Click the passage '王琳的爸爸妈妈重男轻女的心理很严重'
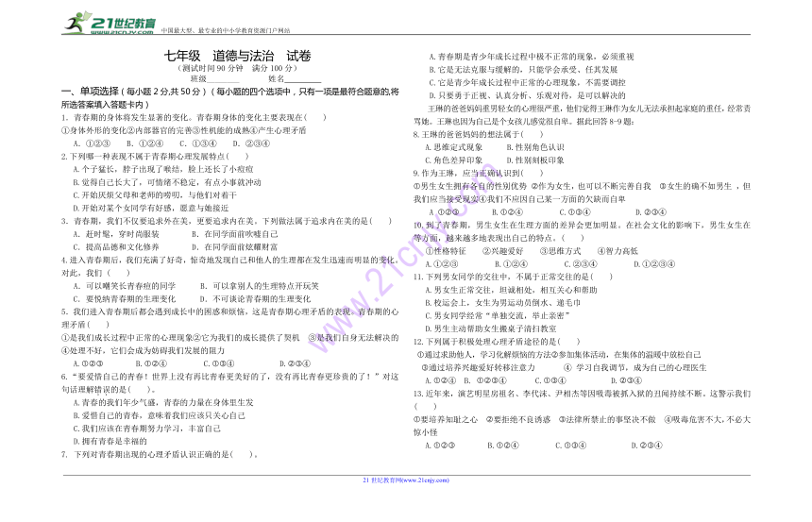This screenshot has width=812, height=522. (582, 115)
